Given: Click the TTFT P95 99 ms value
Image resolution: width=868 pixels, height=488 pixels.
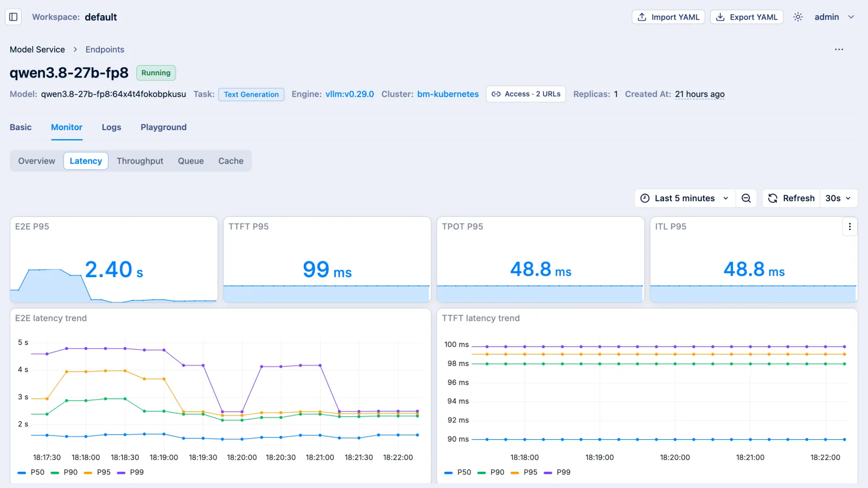Looking at the screenshot, I should pos(327,269).
